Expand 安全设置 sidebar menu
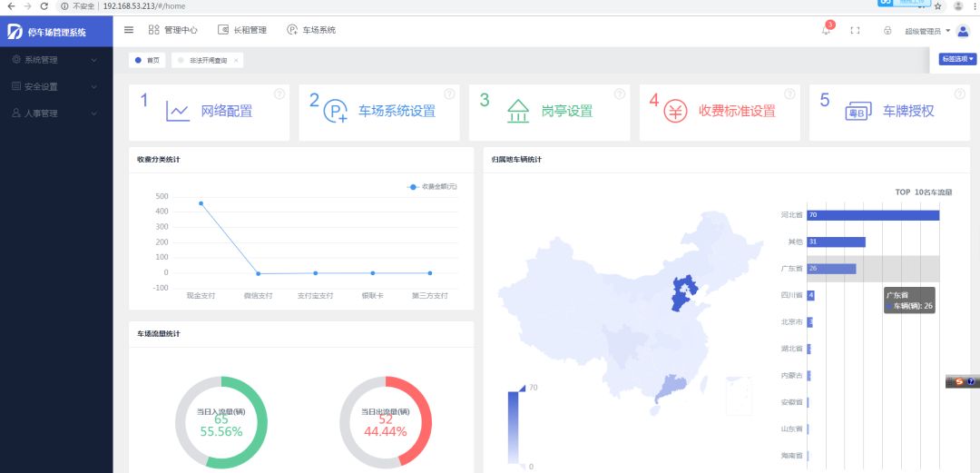This screenshot has height=473, width=980. [54, 87]
